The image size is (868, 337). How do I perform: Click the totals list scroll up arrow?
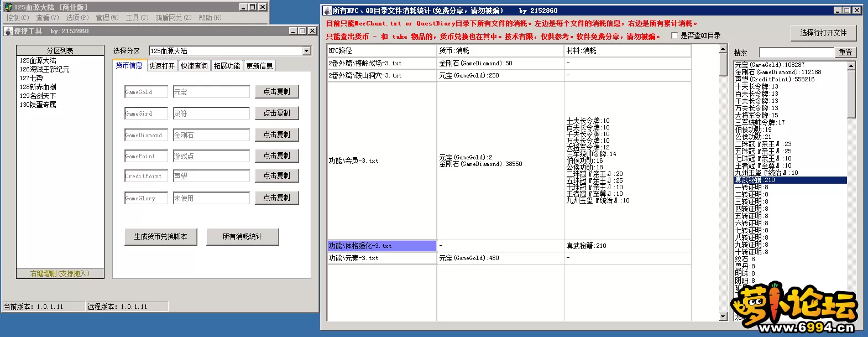coord(851,66)
